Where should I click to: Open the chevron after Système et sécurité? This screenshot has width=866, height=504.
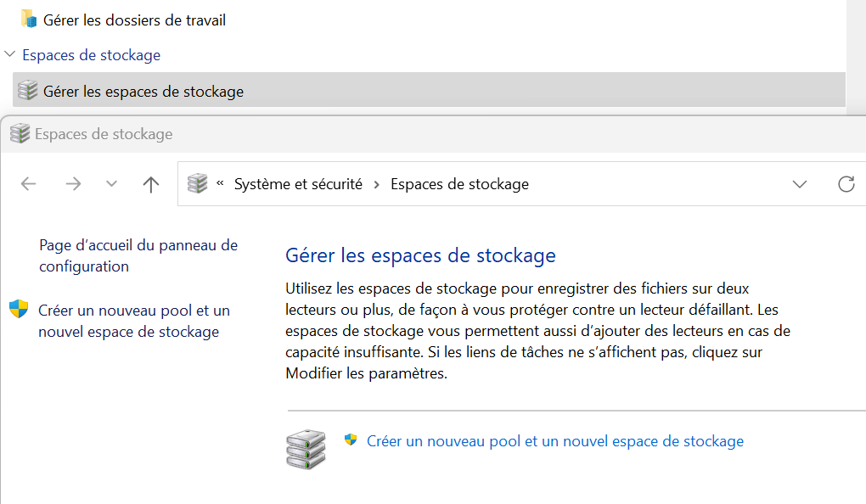pos(376,184)
